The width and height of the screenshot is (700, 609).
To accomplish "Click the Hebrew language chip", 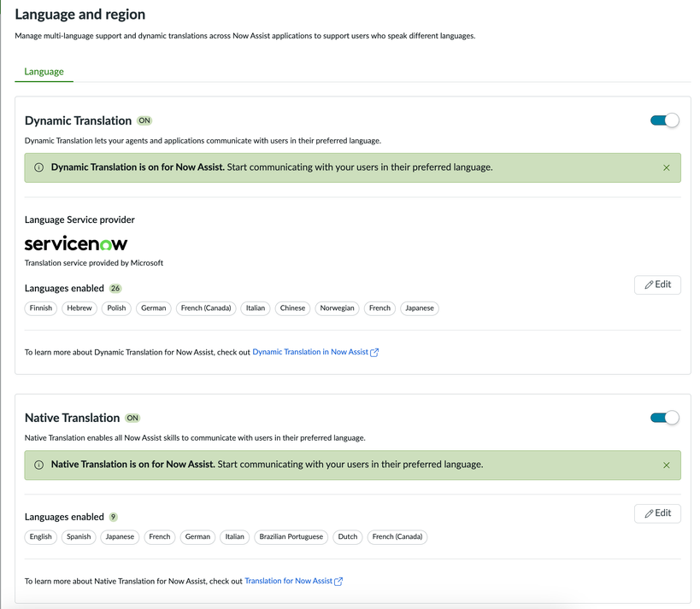I will pos(79,308).
